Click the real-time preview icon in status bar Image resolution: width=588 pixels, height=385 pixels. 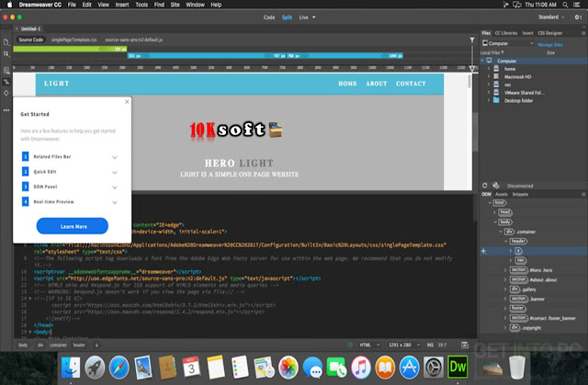click(x=465, y=345)
